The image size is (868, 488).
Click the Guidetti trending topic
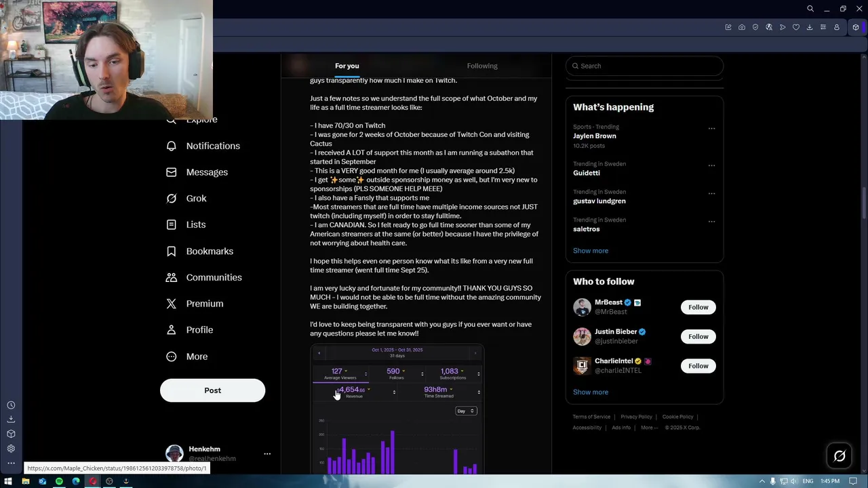point(587,173)
